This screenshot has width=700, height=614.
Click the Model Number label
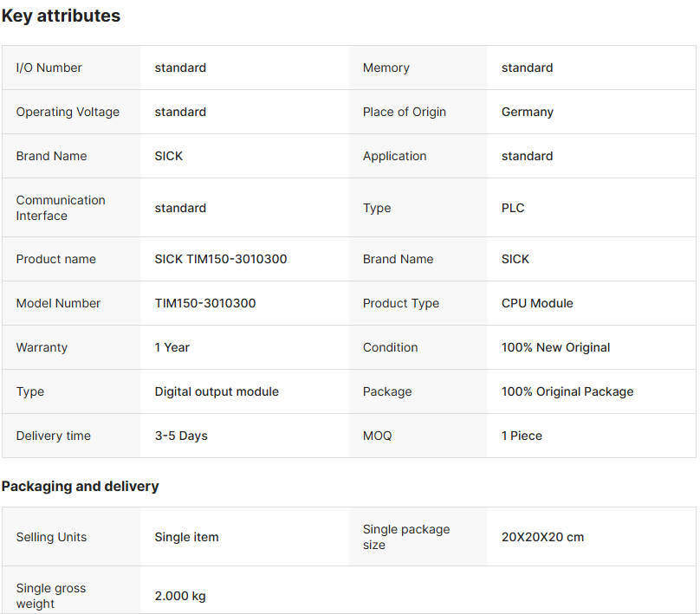pyautogui.click(x=58, y=303)
